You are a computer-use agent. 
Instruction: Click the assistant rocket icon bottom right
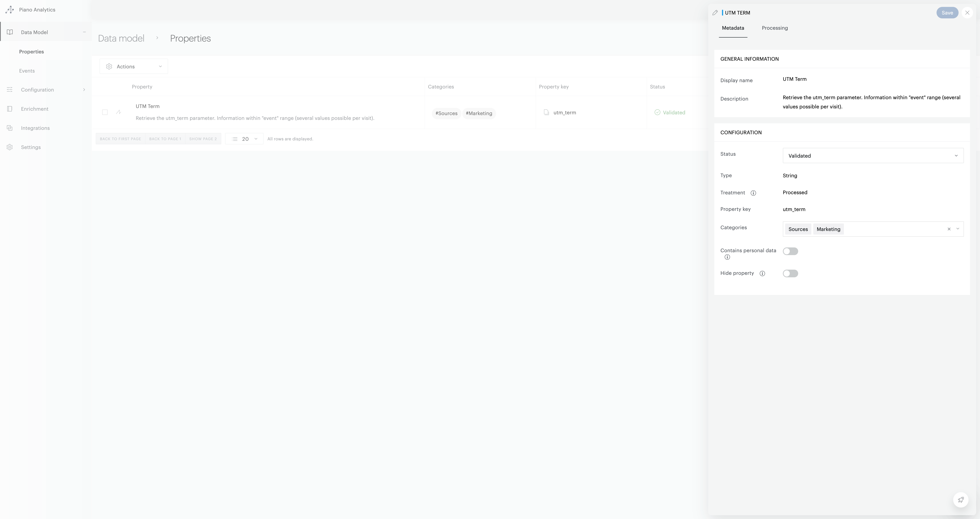pos(961,500)
